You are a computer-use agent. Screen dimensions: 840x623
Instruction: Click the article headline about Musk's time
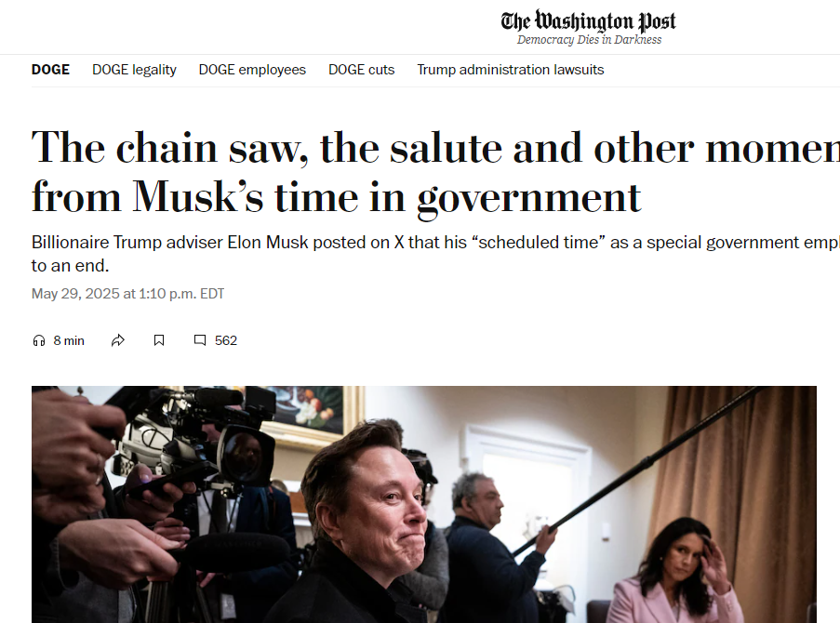click(435, 173)
